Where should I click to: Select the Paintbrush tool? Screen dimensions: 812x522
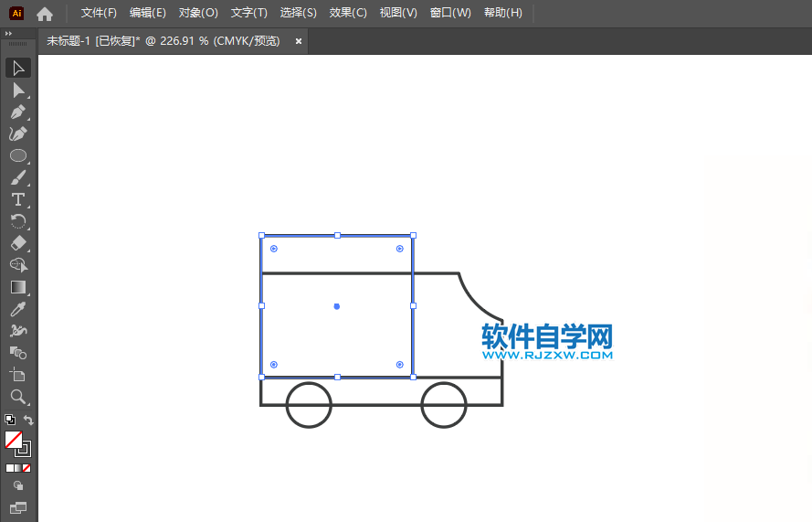coord(18,177)
